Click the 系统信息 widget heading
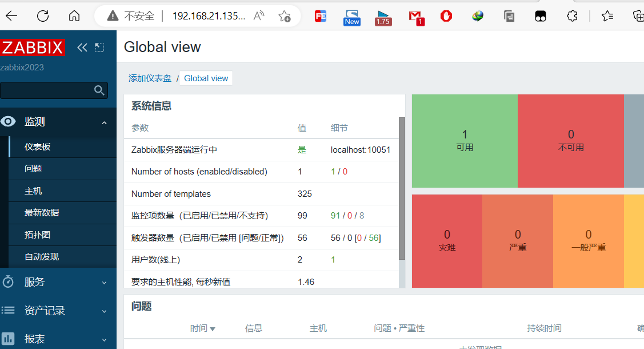644x349 pixels. [x=151, y=106]
